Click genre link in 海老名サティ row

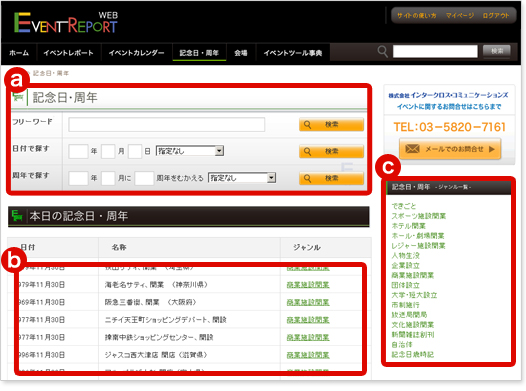(x=308, y=285)
